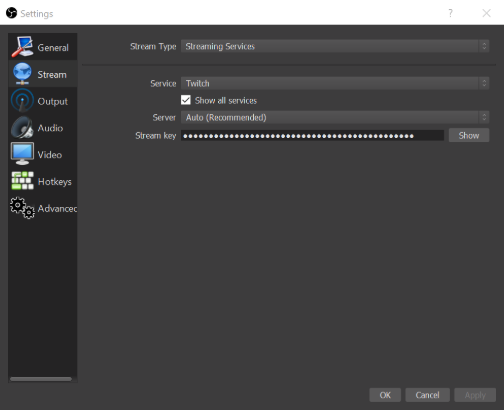Open the Output antenna icon

pyautogui.click(x=22, y=100)
